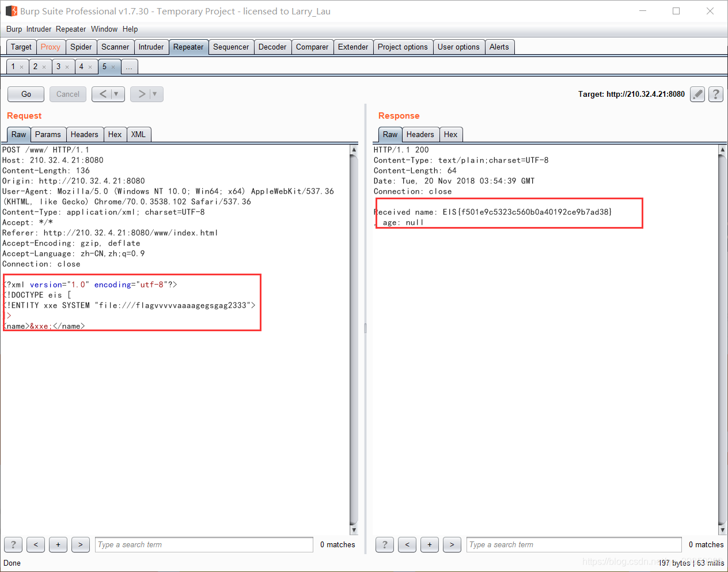
Task: Close Repeater tab 3 with its x
Action: coord(67,67)
